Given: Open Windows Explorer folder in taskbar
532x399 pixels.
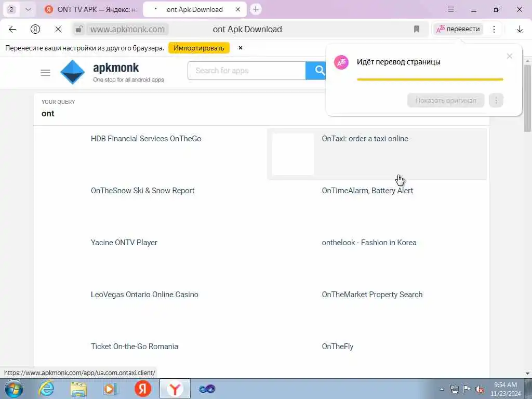Looking at the screenshot, I should click(79, 389).
